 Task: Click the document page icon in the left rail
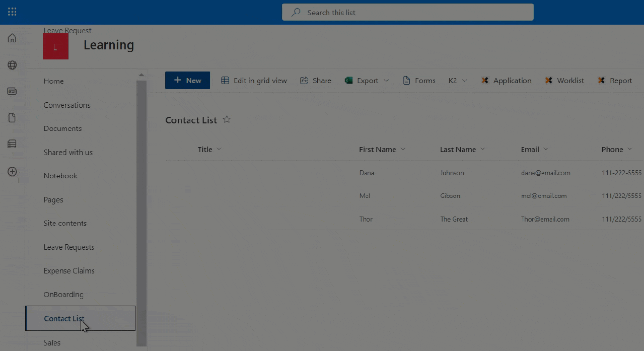[x=12, y=117]
